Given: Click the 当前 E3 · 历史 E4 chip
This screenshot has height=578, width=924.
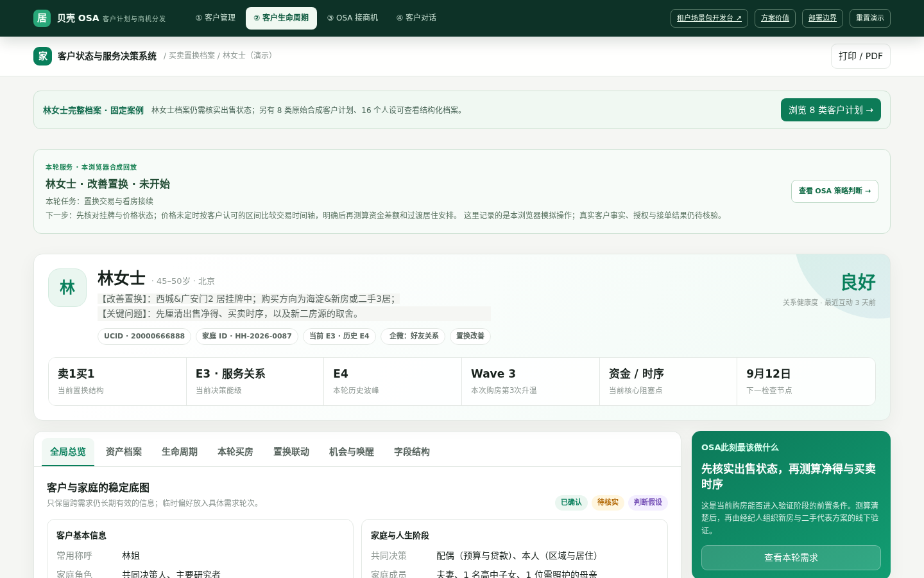Looking at the screenshot, I should (x=339, y=336).
